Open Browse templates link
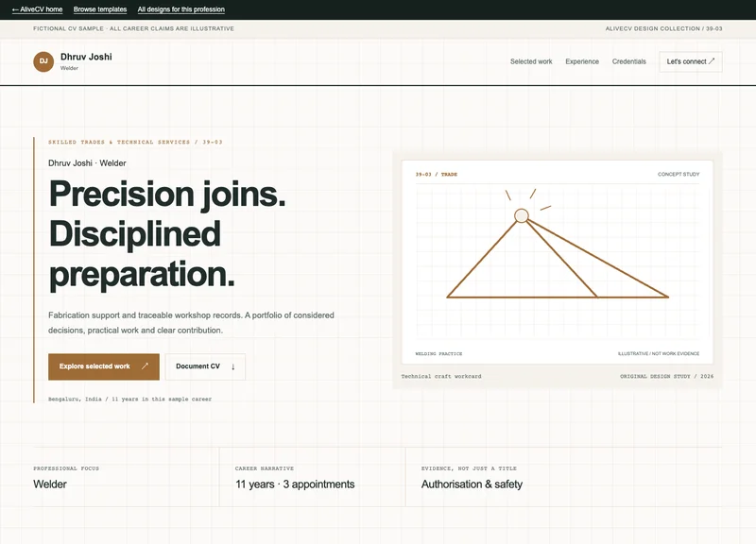Viewport: 756px width, 544px height. pyautogui.click(x=100, y=9)
